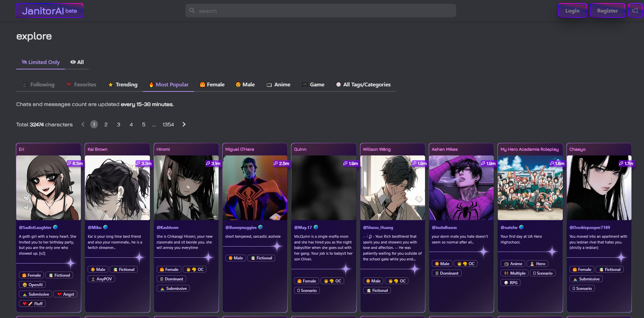Toggle the Limited Only filter

click(x=41, y=62)
